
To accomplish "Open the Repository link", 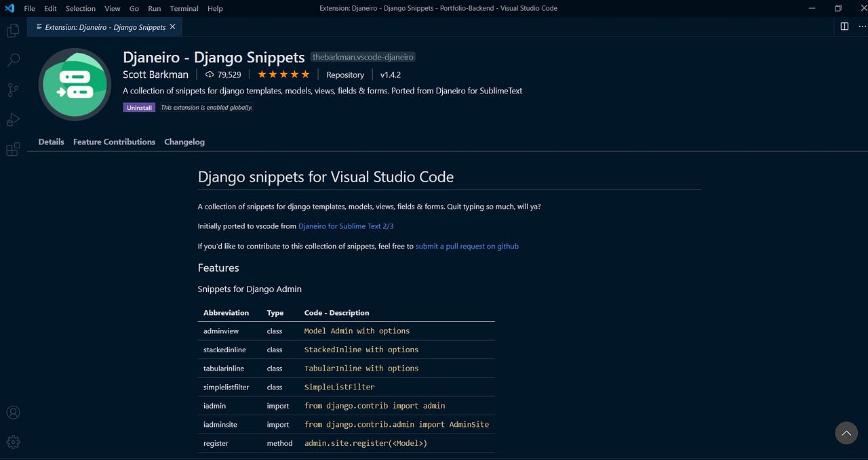I will (x=345, y=75).
